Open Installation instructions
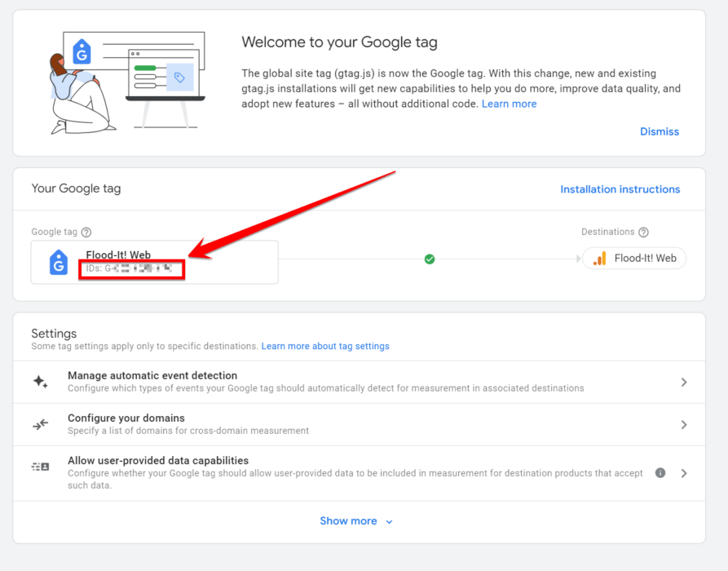Viewport: 728px width, 571px height. tap(620, 188)
